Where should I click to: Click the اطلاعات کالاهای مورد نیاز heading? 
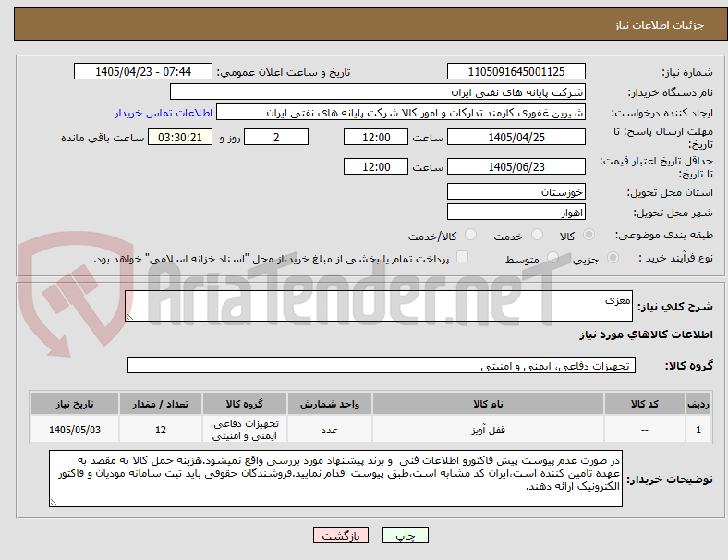[x=646, y=335]
